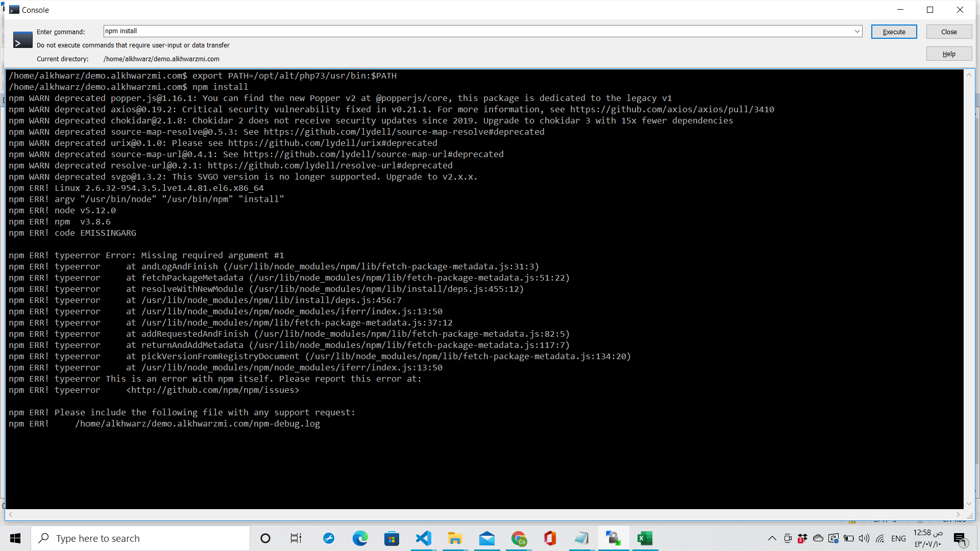The height and width of the screenshot is (551, 980).
Task: Click the Type here to search box
Action: point(140,538)
